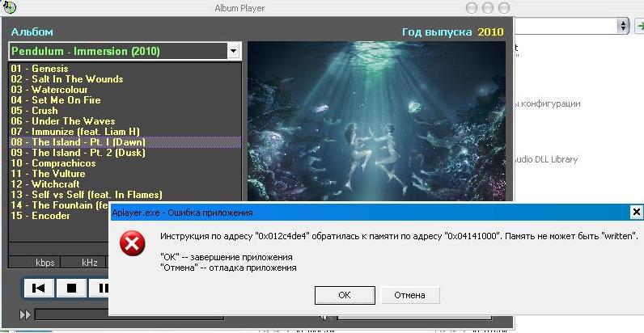
Task: Select track 15 - Encoder
Action: 60,216
